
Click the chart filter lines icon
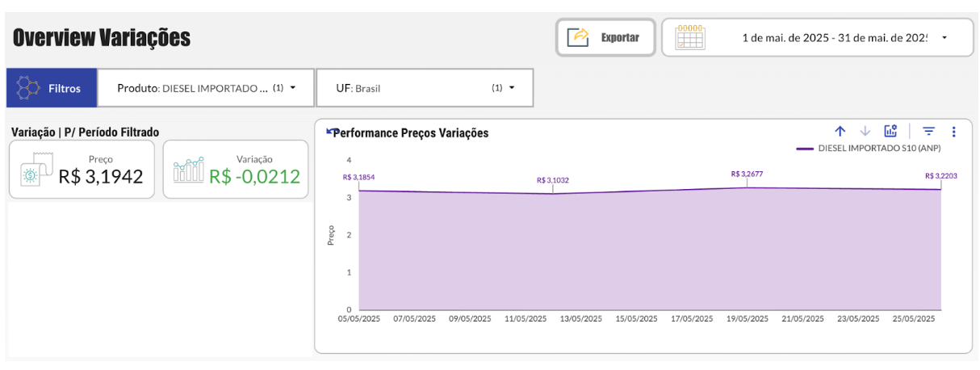coord(929,131)
